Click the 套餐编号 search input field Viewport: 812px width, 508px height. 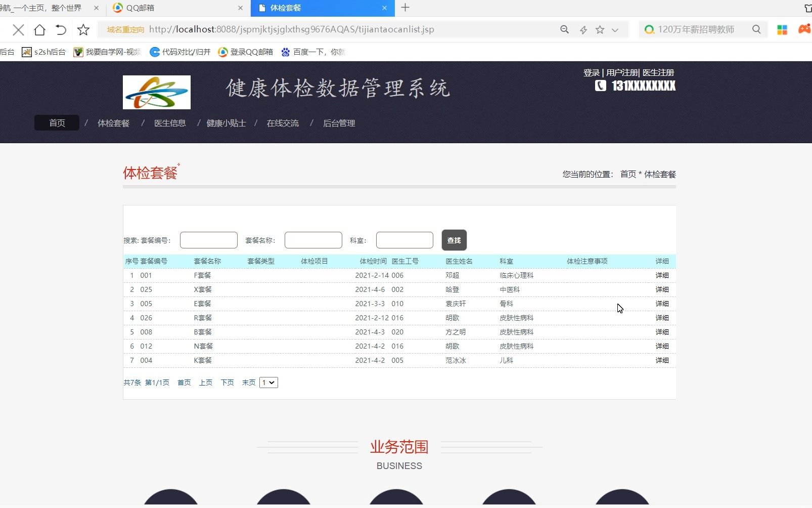point(209,240)
